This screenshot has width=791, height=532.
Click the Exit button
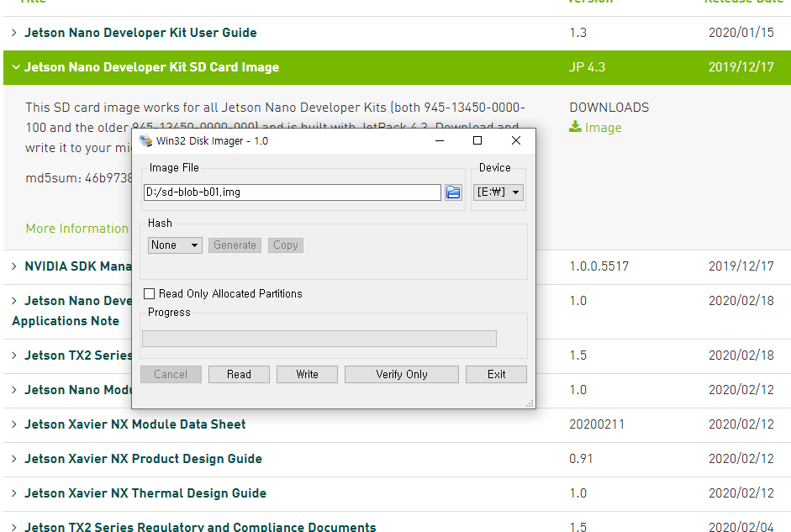[497, 374]
